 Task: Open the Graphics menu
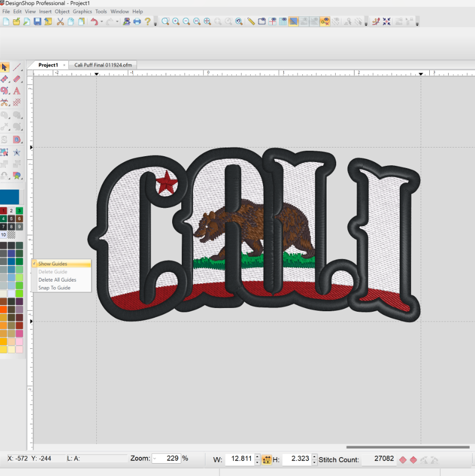82,11
